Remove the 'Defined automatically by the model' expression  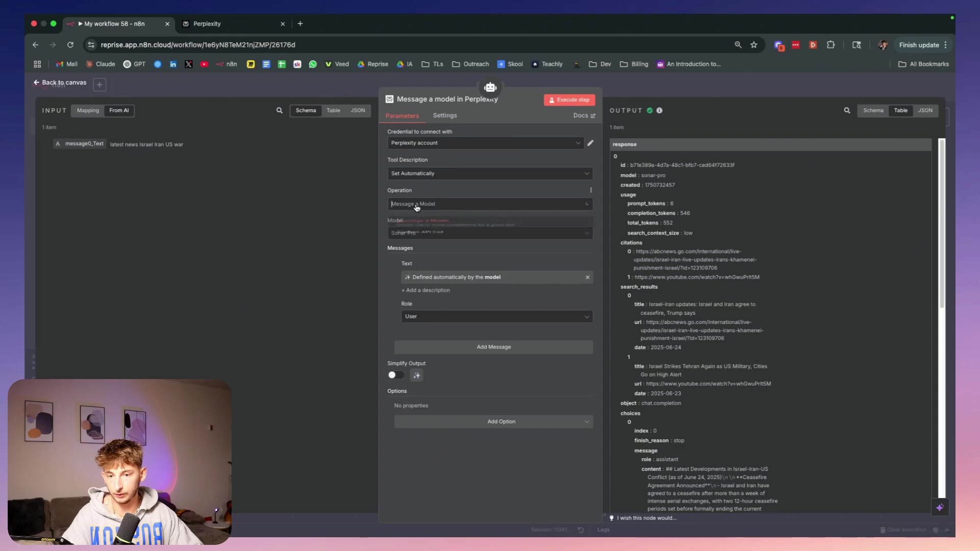[x=587, y=278]
